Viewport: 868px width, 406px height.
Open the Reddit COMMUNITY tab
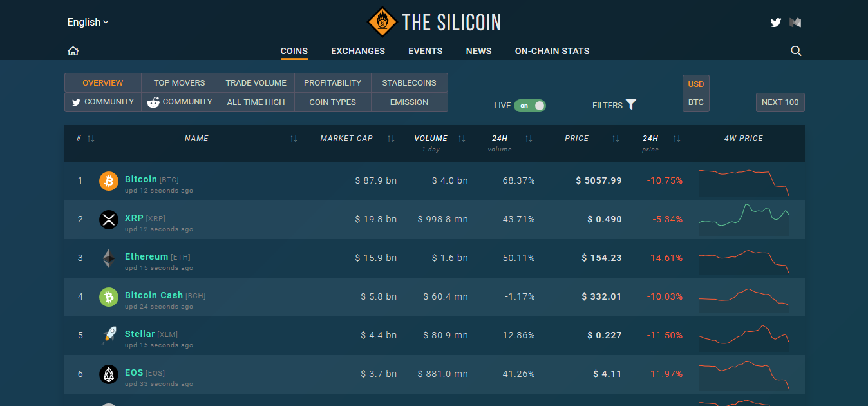pyautogui.click(x=180, y=102)
